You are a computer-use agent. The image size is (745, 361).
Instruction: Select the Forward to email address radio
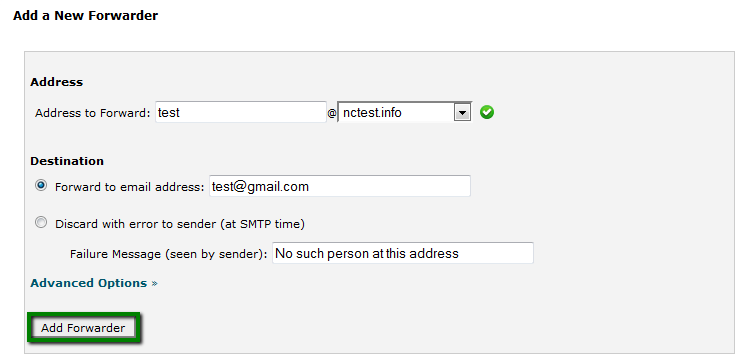(41, 186)
